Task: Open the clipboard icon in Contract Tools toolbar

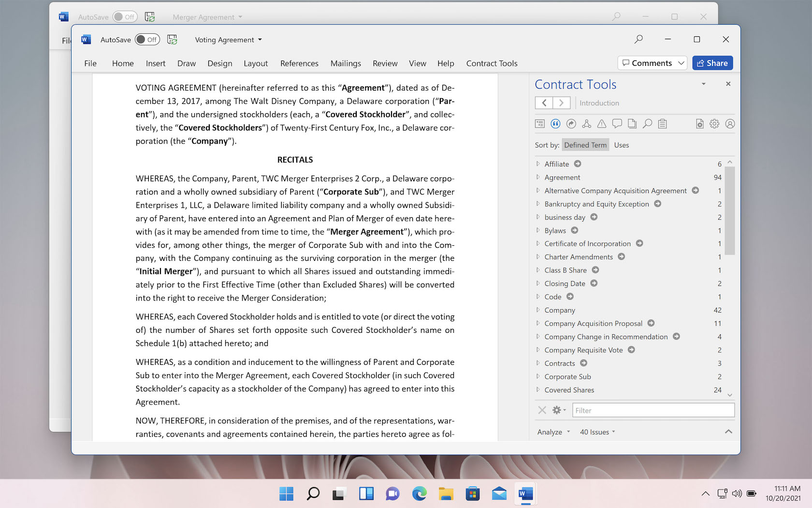Action: [x=663, y=124]
